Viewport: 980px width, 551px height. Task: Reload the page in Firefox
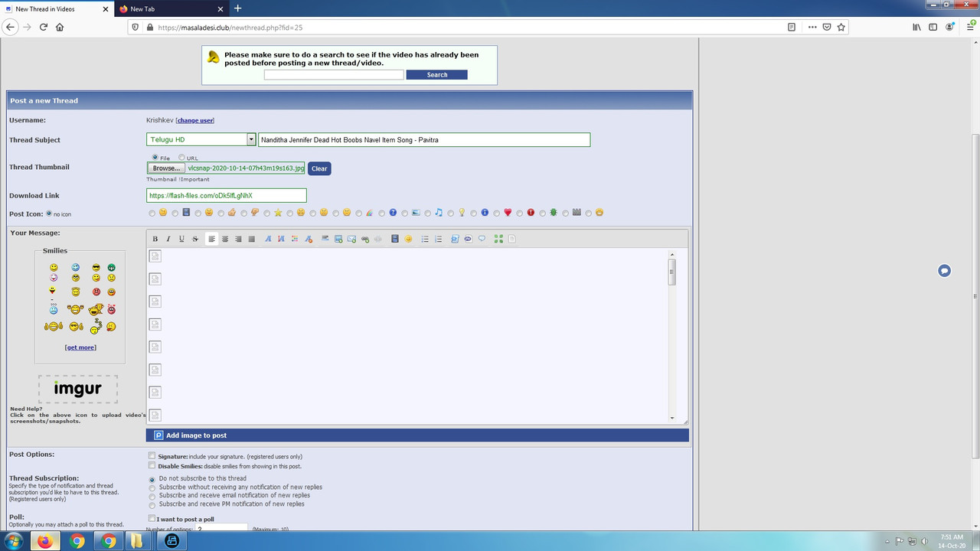pyautogui.click(x=44, y=27)
